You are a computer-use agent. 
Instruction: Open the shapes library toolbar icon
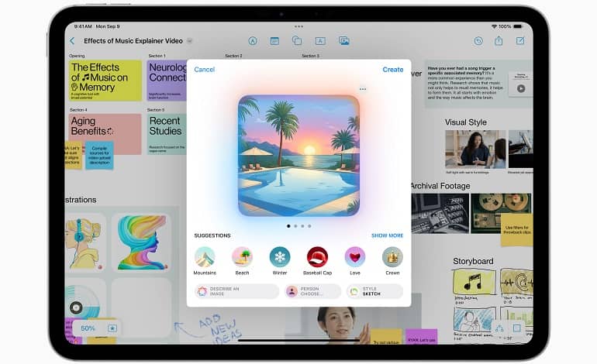[x=297, y=41]
